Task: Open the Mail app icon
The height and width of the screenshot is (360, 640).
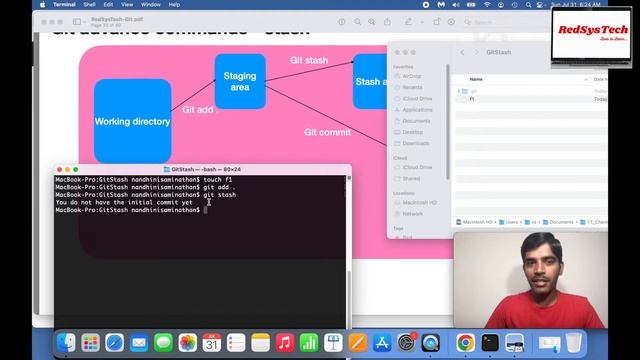Action: tap(139, 343)
